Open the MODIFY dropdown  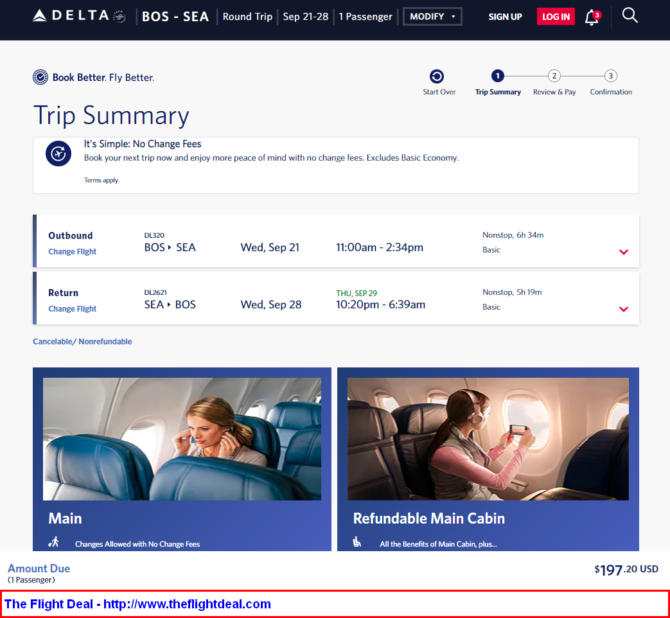point(432,17)
